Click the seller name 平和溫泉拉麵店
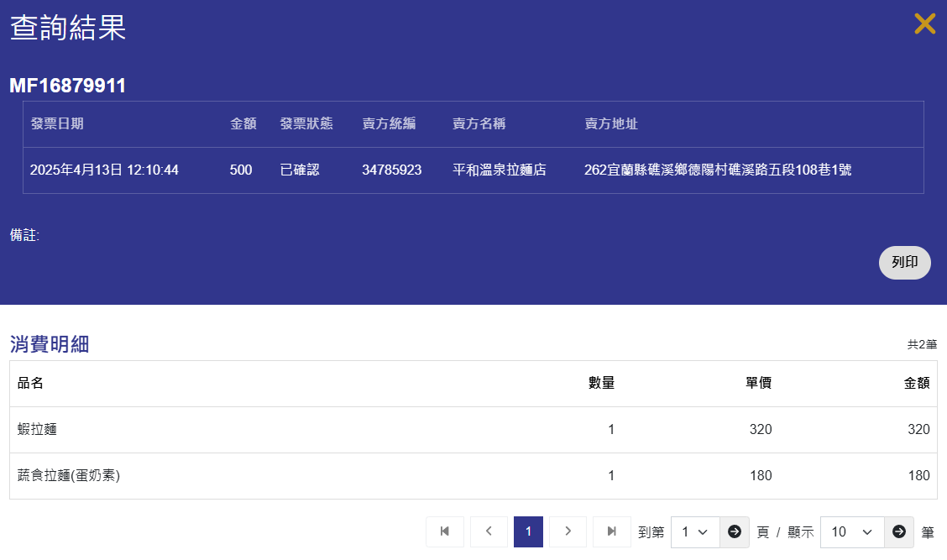The height and width of the screenshot is (560, 947). (500, 170)
